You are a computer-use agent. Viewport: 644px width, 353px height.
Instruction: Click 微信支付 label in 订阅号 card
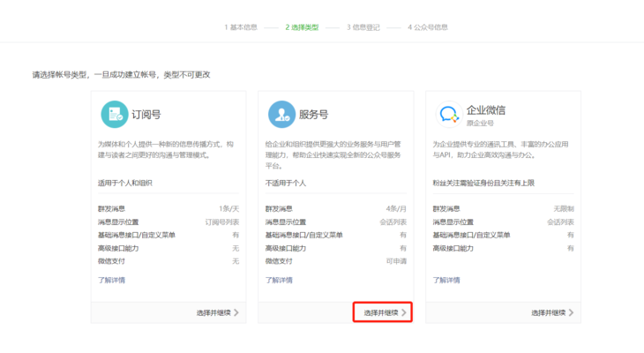[x=111, y=261]
